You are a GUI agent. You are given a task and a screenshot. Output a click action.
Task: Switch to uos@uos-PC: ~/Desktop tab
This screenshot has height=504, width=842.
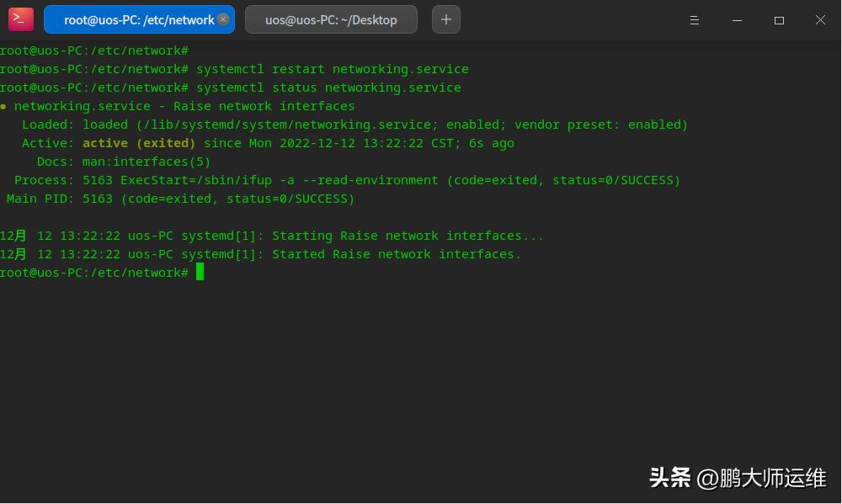click(331, 19)
